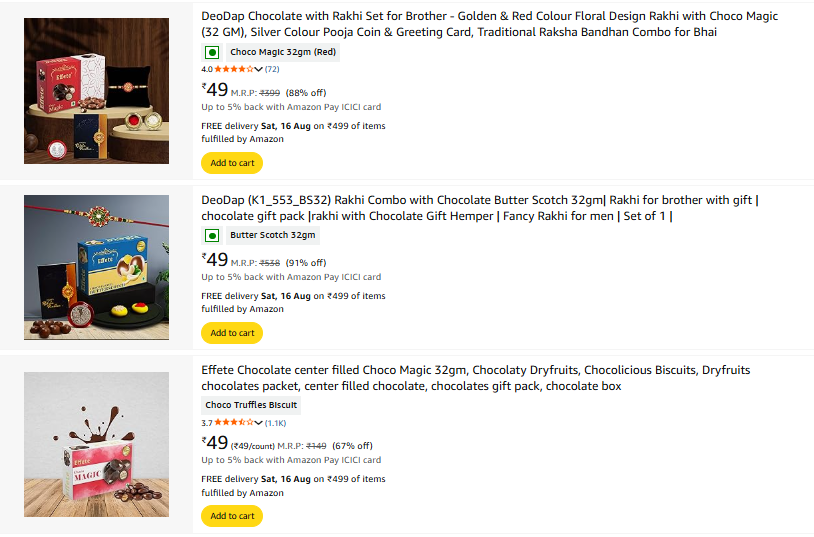Open the 1.1K reviews link
Screen dimensions: 814x537
[x=276, y=423]
